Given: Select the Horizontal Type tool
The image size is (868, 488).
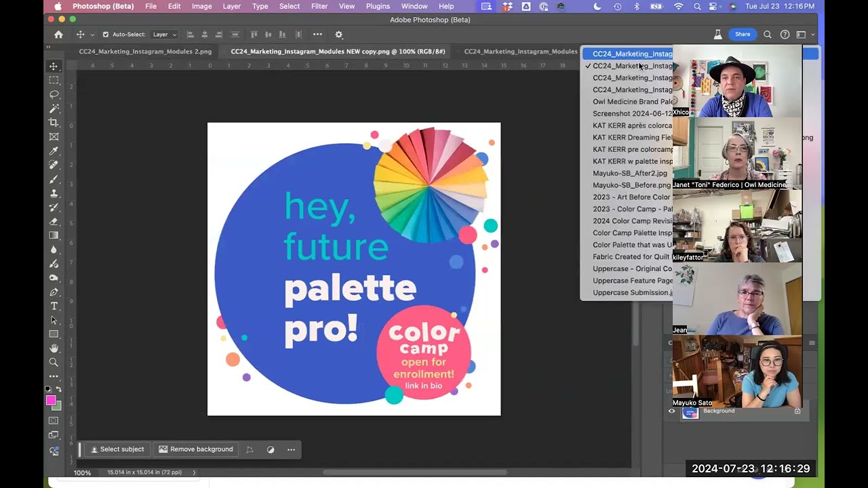Looking at the screenshot, I should pos(54,306).
